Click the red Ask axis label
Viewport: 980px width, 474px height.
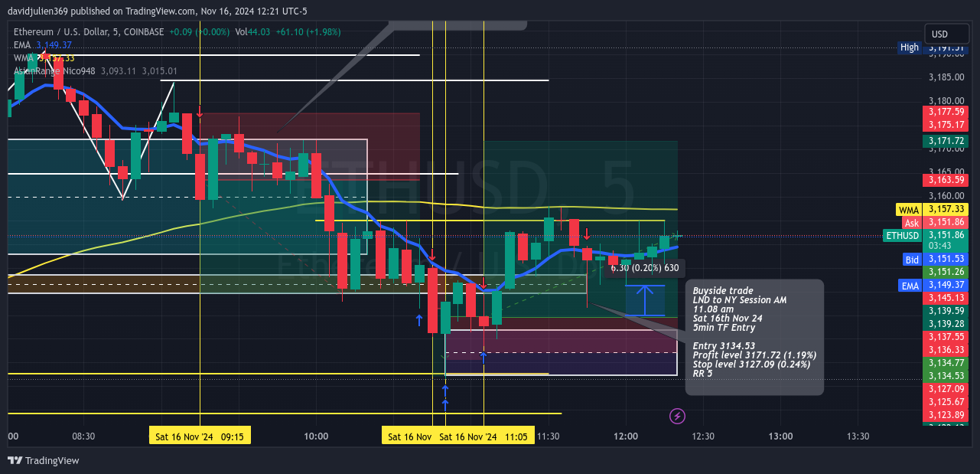(911, 223)
